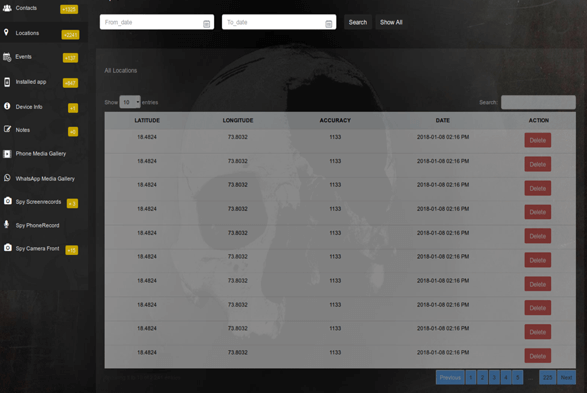This screenshot has width=587, height=393.
Task: Select the Locations pin icon
Action: [6, 33]
